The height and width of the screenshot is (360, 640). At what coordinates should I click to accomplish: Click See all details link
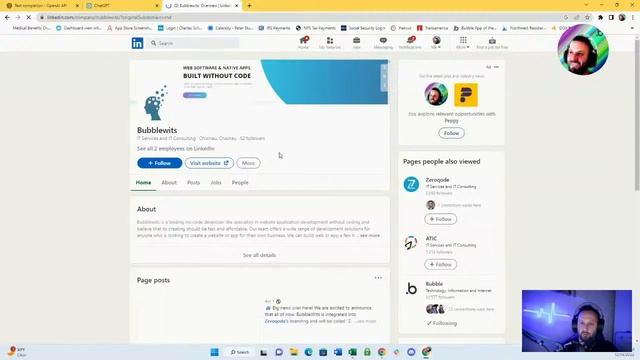tap(260, 255)
